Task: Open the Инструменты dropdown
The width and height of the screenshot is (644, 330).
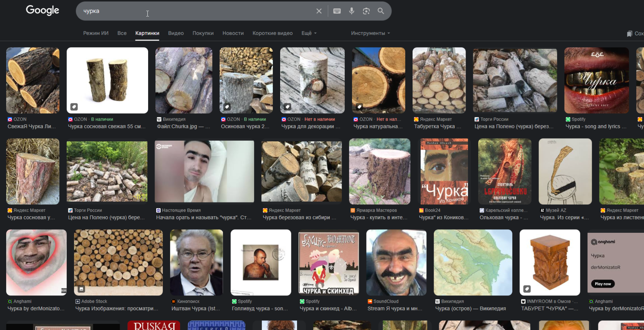Action: (x=370, y=33)
